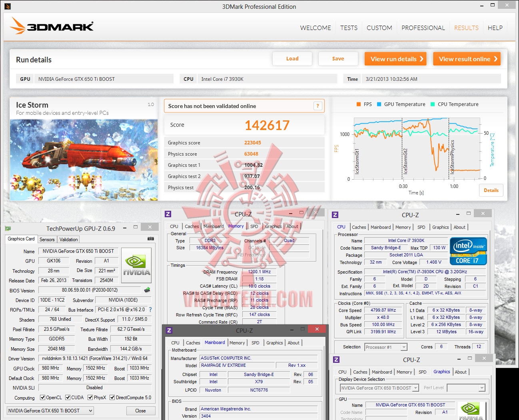The image size is (519, 420).
Task: Click the Bus Interface question mark in GPU-Z
Action: [150, 310]
